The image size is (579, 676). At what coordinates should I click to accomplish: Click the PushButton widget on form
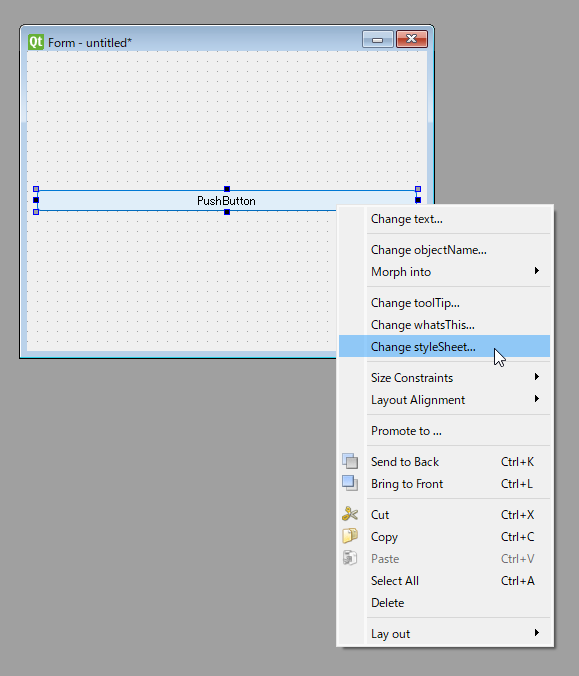[187, 200]
